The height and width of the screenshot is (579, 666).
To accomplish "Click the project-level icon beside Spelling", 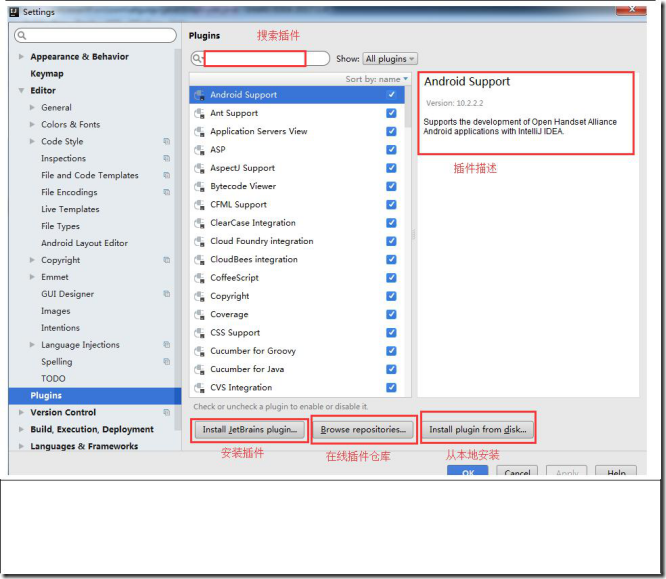I will click(166, 362).
